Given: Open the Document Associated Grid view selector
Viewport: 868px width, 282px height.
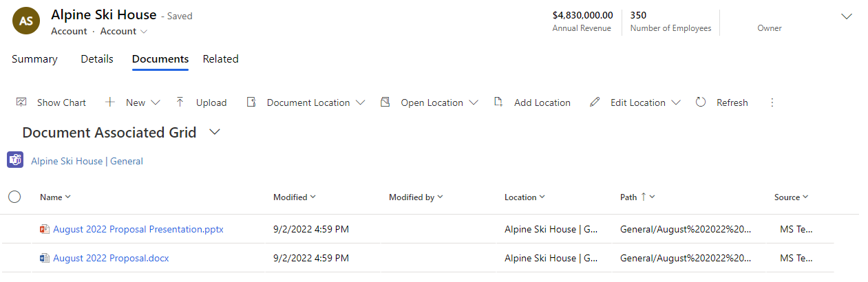Looking at the screenshot, I should tap(215, 132).
